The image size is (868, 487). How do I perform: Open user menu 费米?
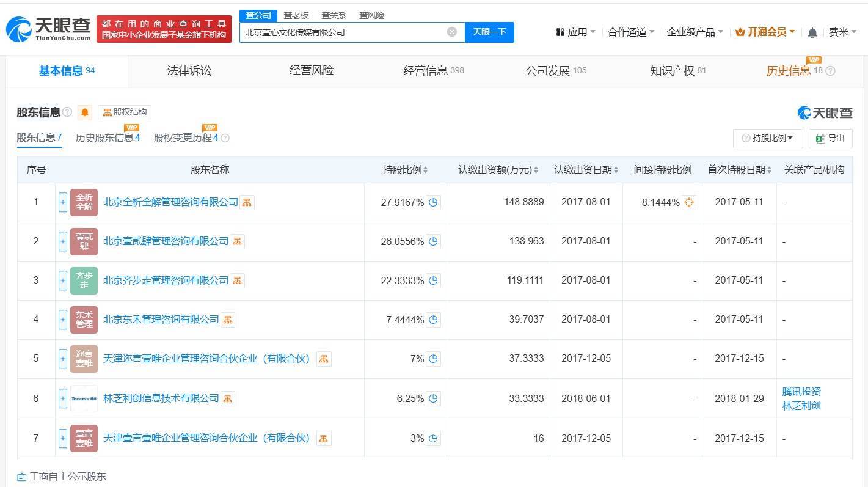point(843,32)
